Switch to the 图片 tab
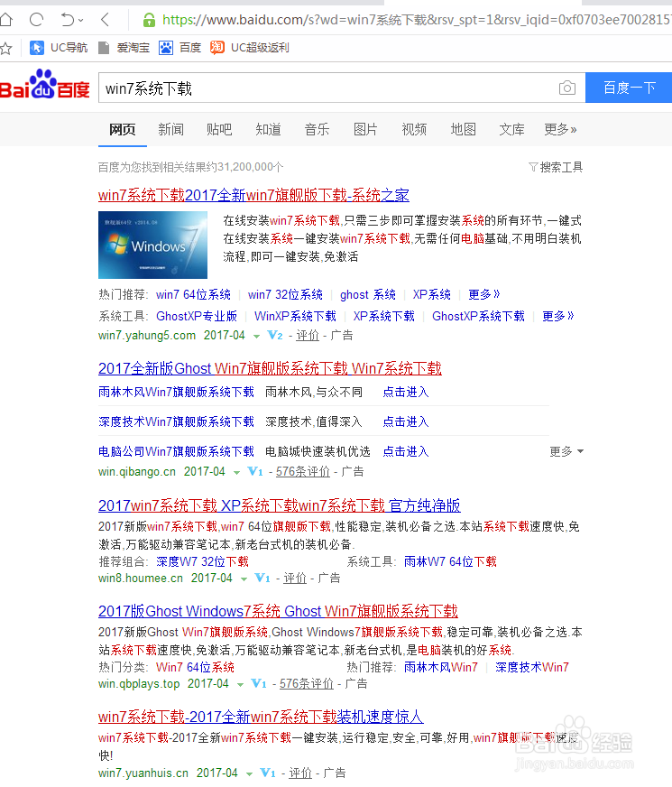This screenshot has height=787, width=672. (365, 129)
